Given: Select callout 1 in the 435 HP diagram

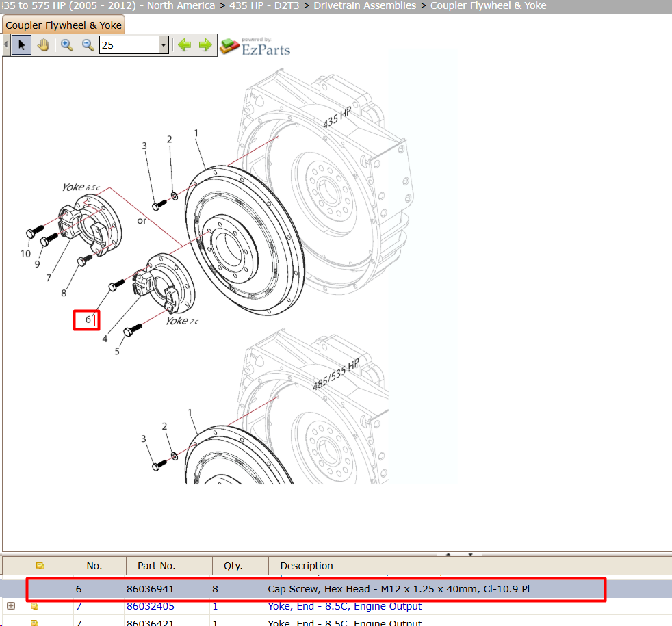Looking at the screenshot, I should (196, 133).
